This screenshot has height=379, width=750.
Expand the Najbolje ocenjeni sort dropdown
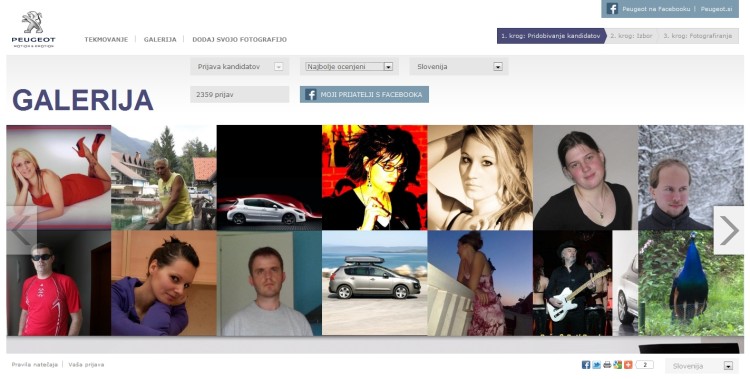point(349,67)
